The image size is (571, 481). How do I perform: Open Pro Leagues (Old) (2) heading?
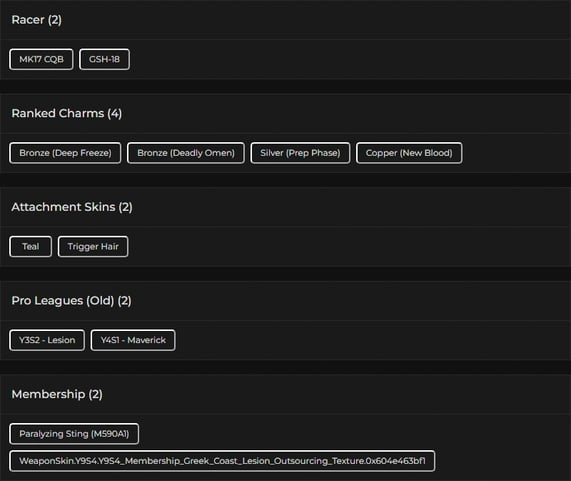click(71, 300)
